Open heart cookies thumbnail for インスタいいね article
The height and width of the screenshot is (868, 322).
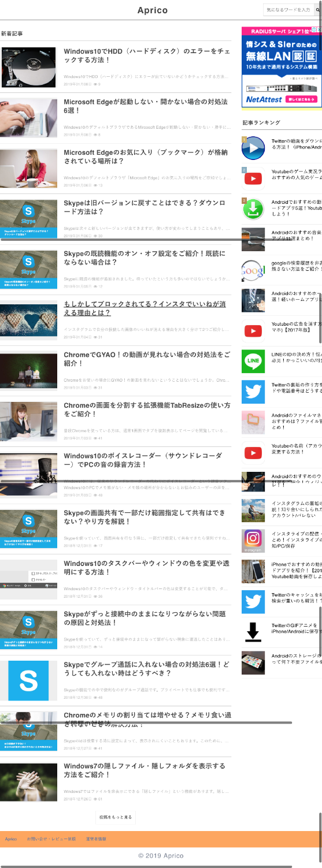pos(28,321)
